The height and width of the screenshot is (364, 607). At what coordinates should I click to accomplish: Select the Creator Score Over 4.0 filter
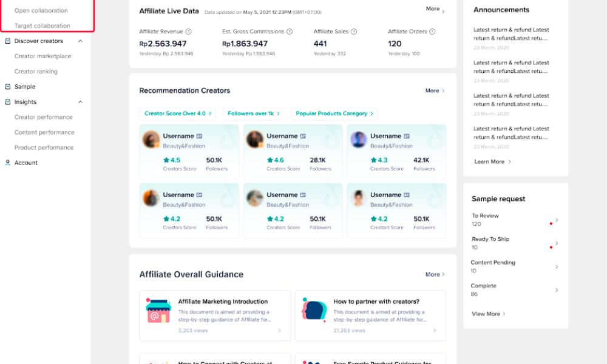pyautogui.click(x=178, y=113)
